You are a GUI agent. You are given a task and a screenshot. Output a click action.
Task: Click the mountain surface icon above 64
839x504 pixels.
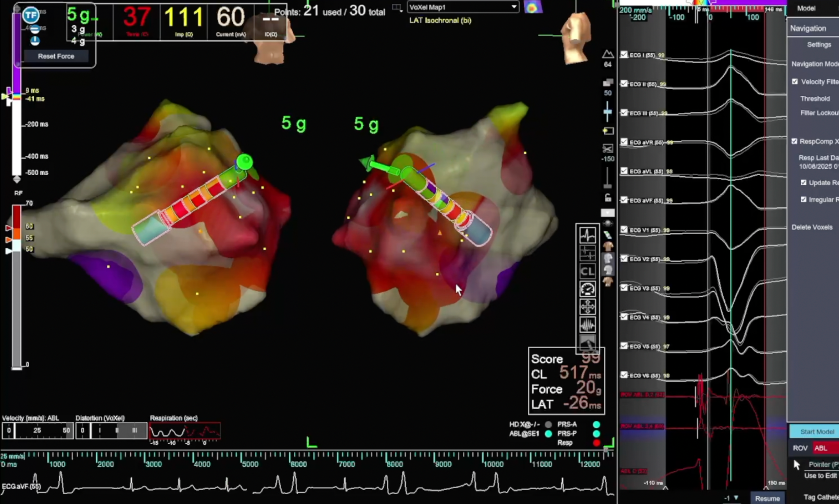pos(608,54)
